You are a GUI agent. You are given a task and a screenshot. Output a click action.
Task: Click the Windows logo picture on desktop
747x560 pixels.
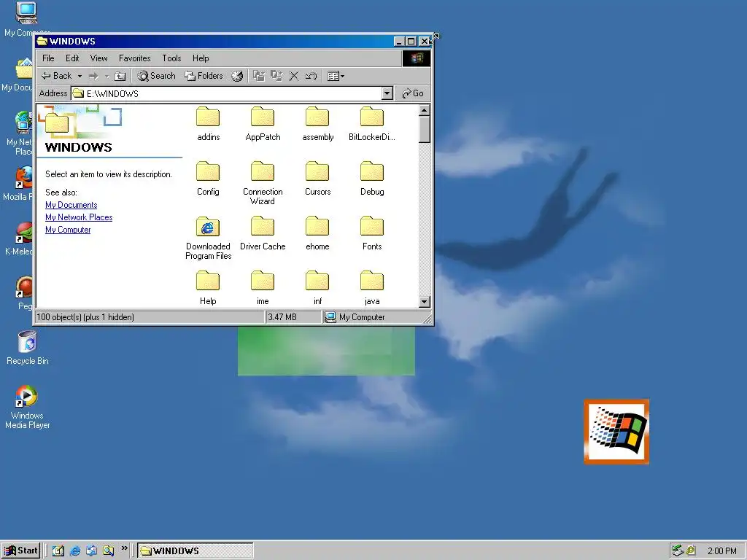click(x=616, y=432)
